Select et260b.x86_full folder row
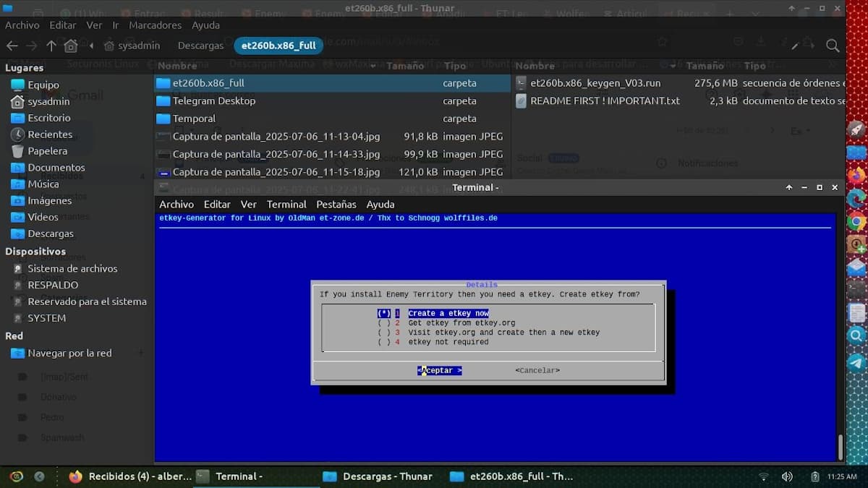Image resolution: width=868 pixels, height=488 pixels. pyautogui.click(x=333, y=83)
